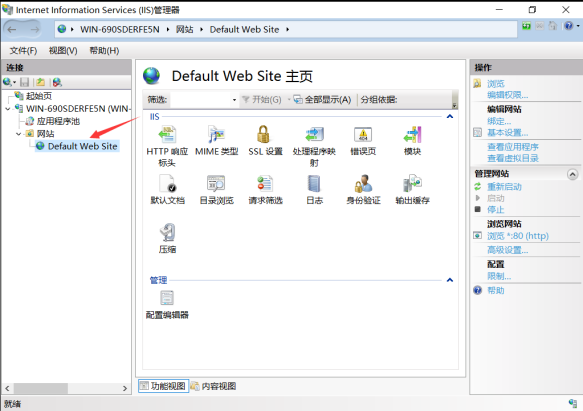Click 停止 to stop the site
Viewport: 583px width, 411px height.
(496, 209)
